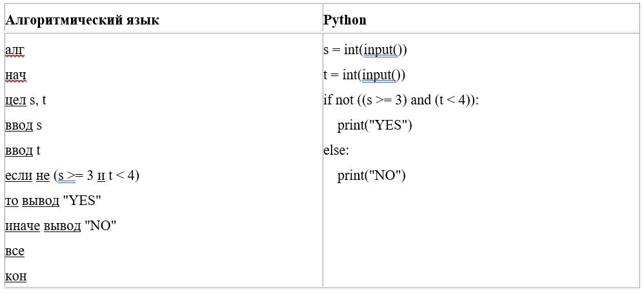Click the "t = int(input())" Python line
The width and height of the screenshot is (644, 294).
point(364,75)
